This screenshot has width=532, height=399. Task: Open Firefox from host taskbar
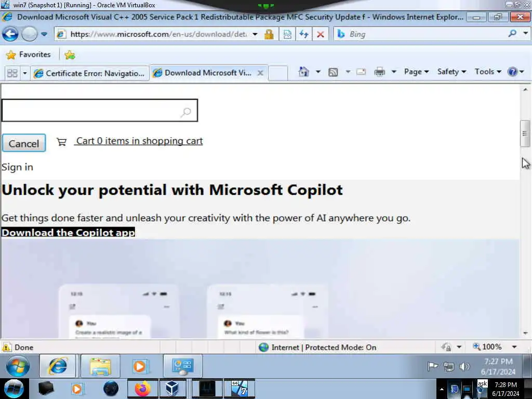pyautogui.click(x=143, y=389)
